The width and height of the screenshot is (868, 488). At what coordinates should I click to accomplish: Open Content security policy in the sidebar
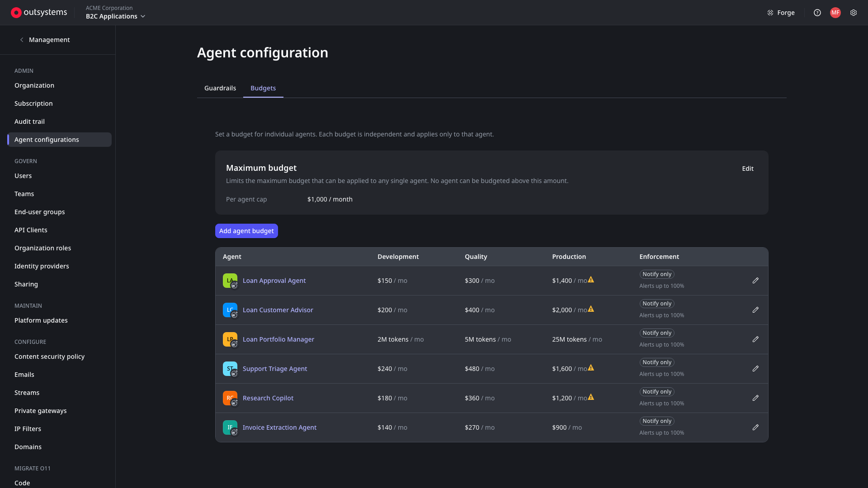pyautogui.click(x=50, y=357)
